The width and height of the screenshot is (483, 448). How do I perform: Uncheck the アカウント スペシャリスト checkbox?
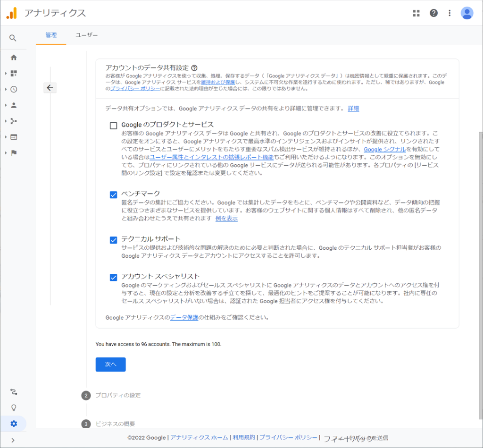[x=113, y=277]
